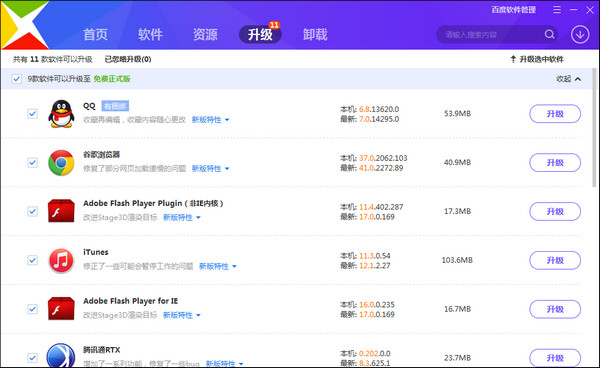Viewport: 600px width, 368px height.
Task: Click 升级 button for QQ
Action: 555,114
